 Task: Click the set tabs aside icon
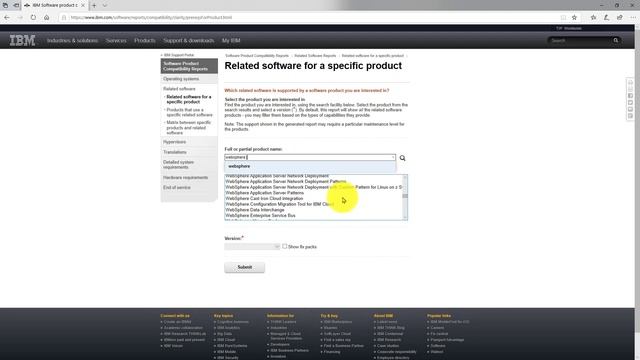pyautogui.click(x=16, y=5)
